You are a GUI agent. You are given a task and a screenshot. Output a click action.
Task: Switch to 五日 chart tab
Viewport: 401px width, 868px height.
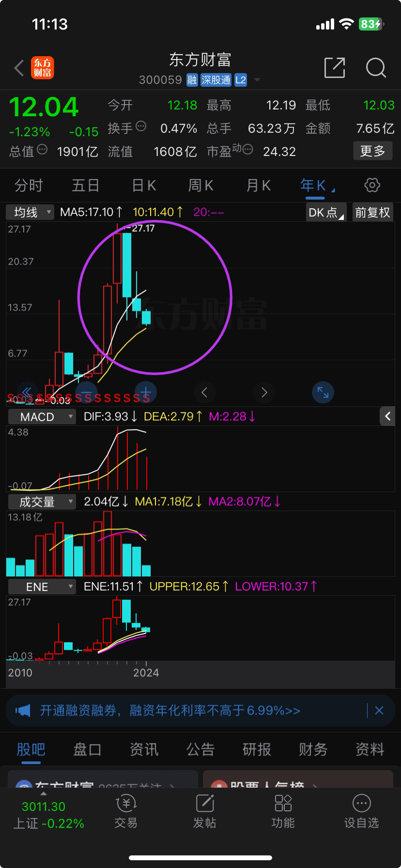click(86, 186)
